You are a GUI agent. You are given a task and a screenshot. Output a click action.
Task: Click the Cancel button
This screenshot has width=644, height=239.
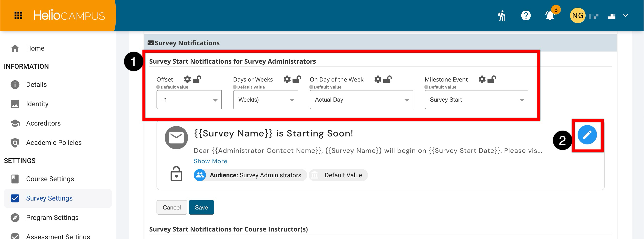coord(172,207)
